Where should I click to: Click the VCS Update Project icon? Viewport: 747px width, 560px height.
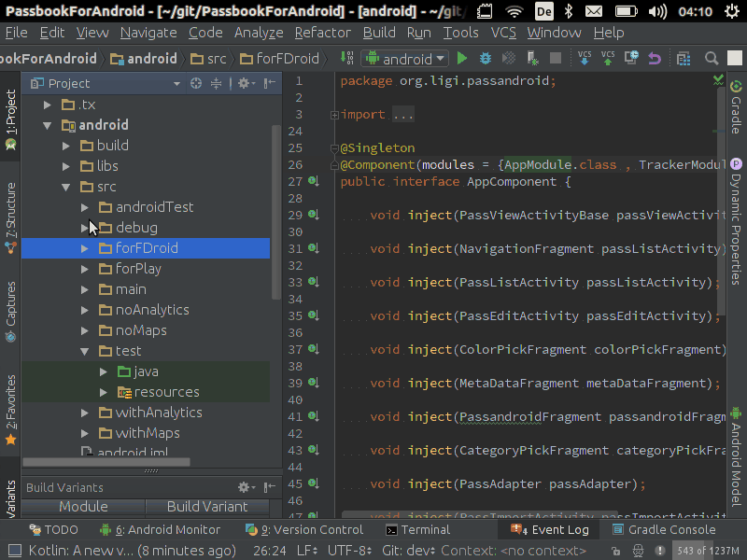(585, 58)
